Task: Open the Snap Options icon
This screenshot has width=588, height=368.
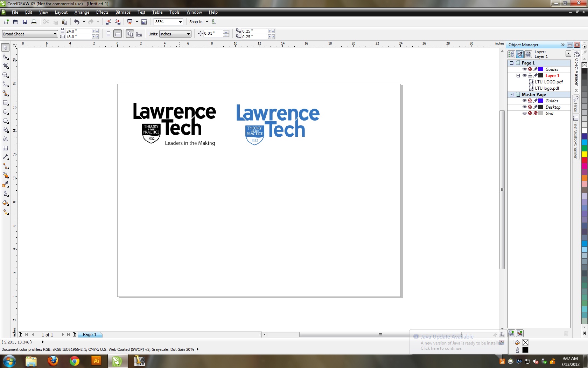Action: click(214, 22)
